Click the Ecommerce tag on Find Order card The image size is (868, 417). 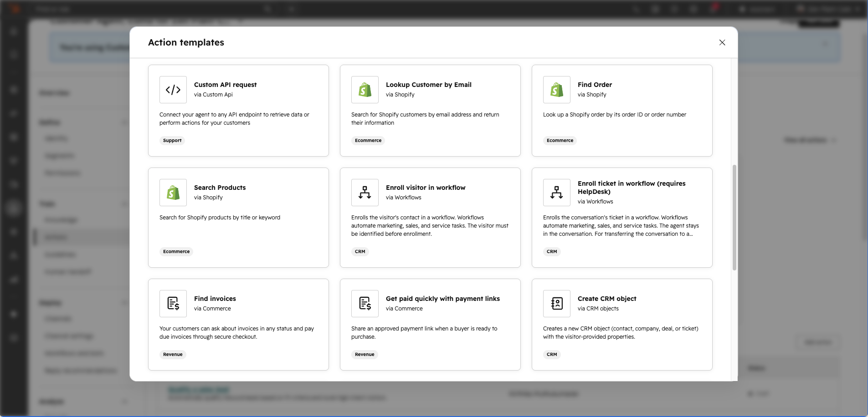(x=560, y=141)
